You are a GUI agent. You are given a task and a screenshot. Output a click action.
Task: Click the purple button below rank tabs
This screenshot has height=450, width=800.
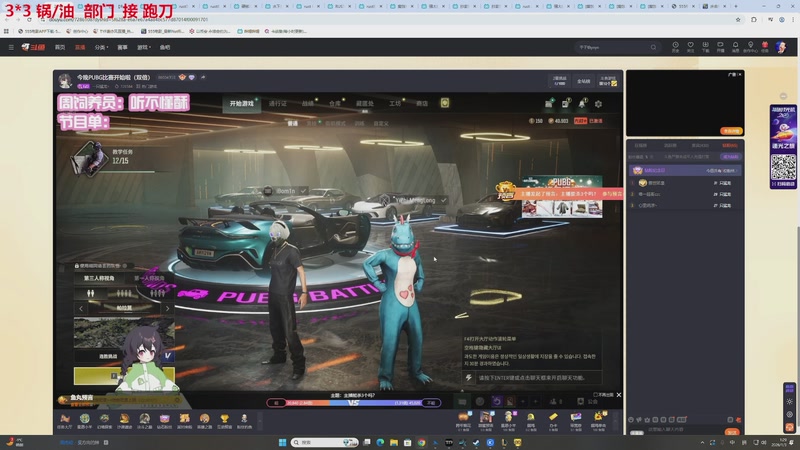tap(731, 157)
